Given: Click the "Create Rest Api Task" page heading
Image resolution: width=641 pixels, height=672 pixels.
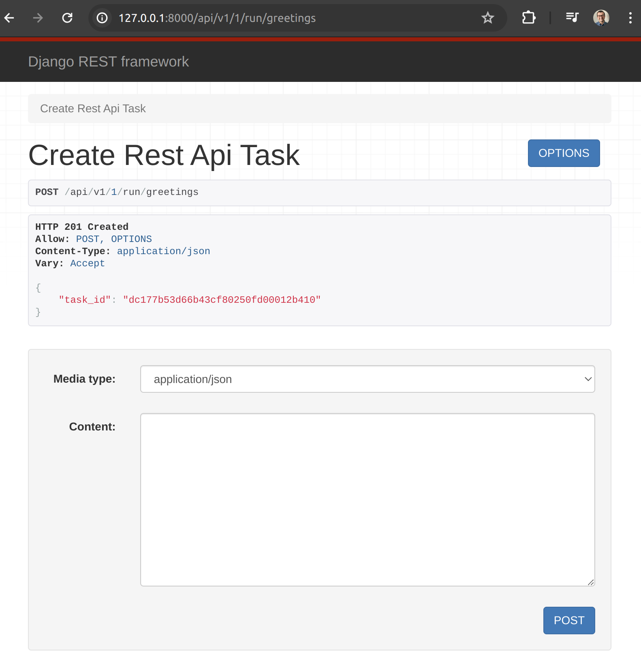Looking at the screenshot, I should pyautogui.click(x=164, y=155).
